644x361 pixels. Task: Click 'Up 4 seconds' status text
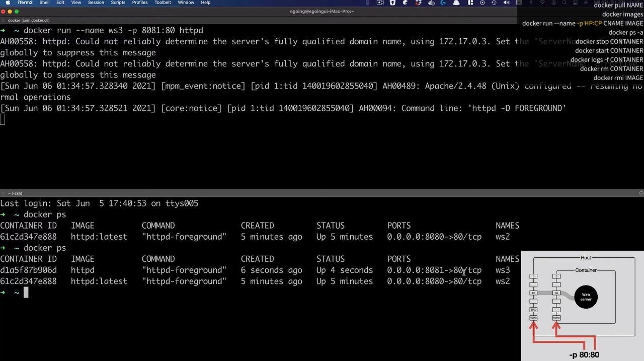[345, 270]
